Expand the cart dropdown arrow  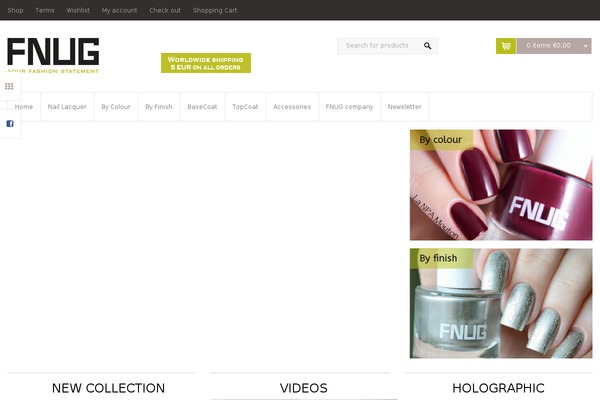[585, 46]
